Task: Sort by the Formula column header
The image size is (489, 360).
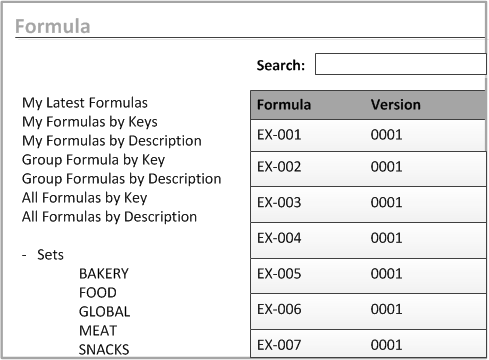Action: [284, 105]
